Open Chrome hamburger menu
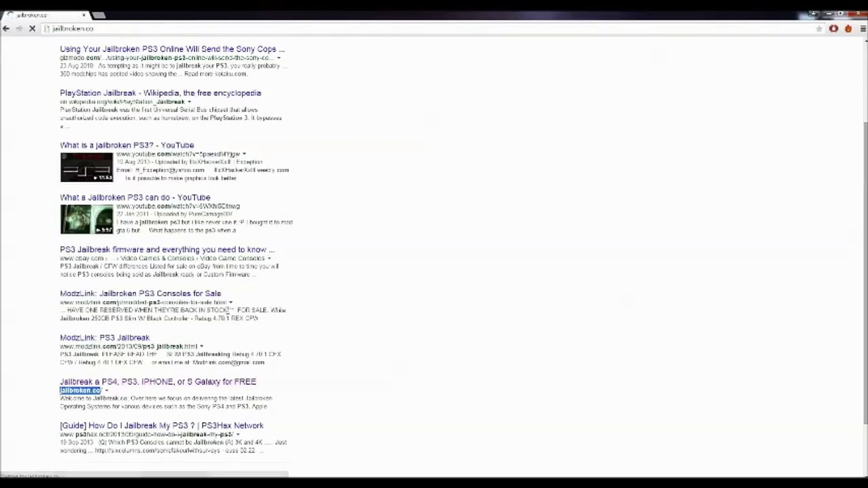The image size is (868, 488). [863, 28]
